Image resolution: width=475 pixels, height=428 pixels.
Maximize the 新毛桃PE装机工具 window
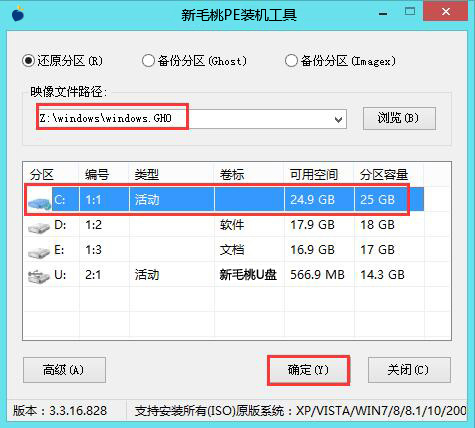[410, 12]
